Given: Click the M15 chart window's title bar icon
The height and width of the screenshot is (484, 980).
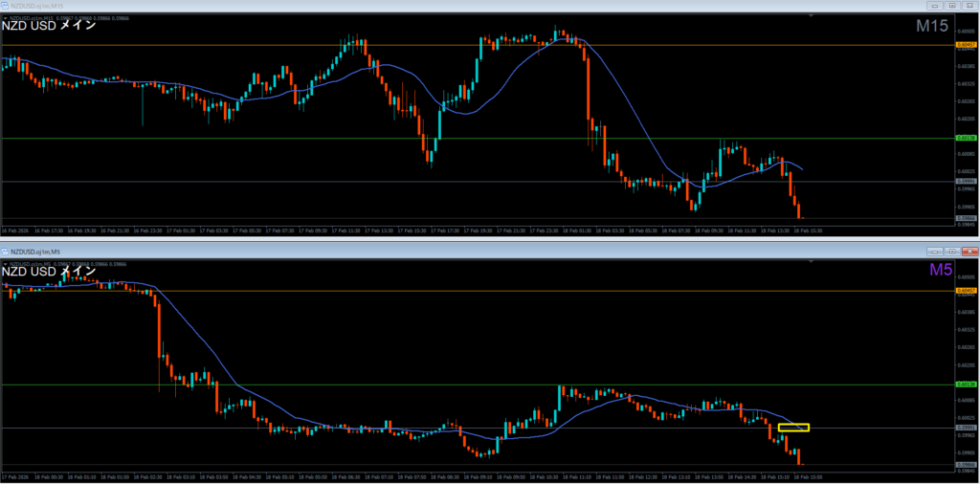Looking at the screenshot, I should [5, 6].
